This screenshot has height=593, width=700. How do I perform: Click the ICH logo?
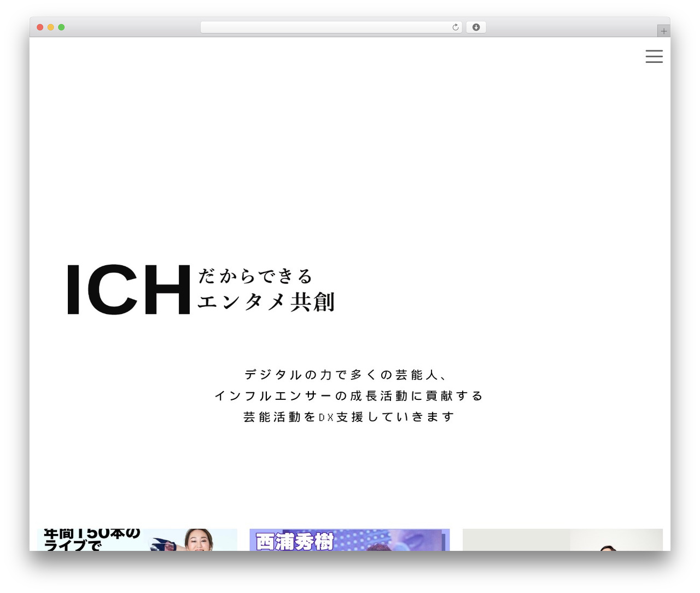click(129, 289)
